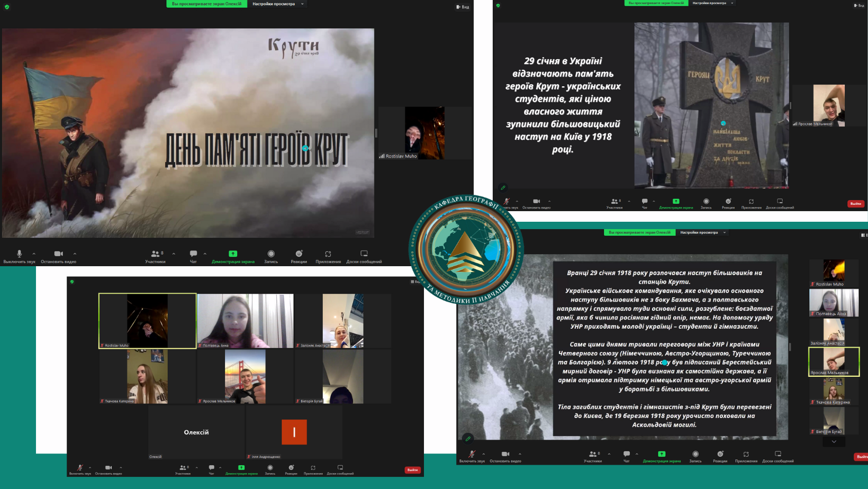This screenshot has width=868, height=489.
Task: Show more participants with the down arrow under Вікторія Бугай
Action: coord(834,442)
